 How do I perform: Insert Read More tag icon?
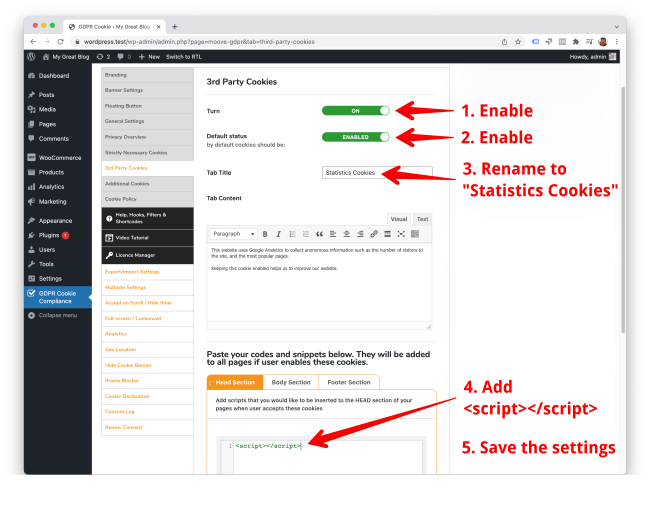(388, 234)
